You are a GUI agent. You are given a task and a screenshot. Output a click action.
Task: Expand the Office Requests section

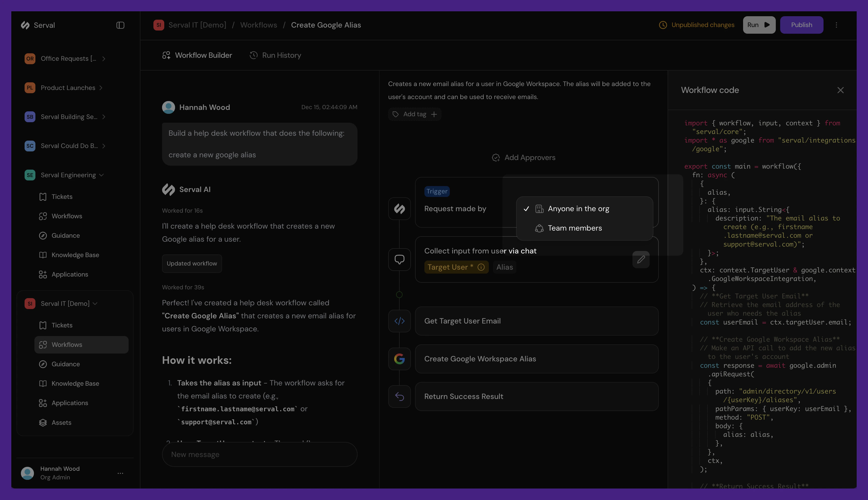pyautogui.click(x=104, y=58)
